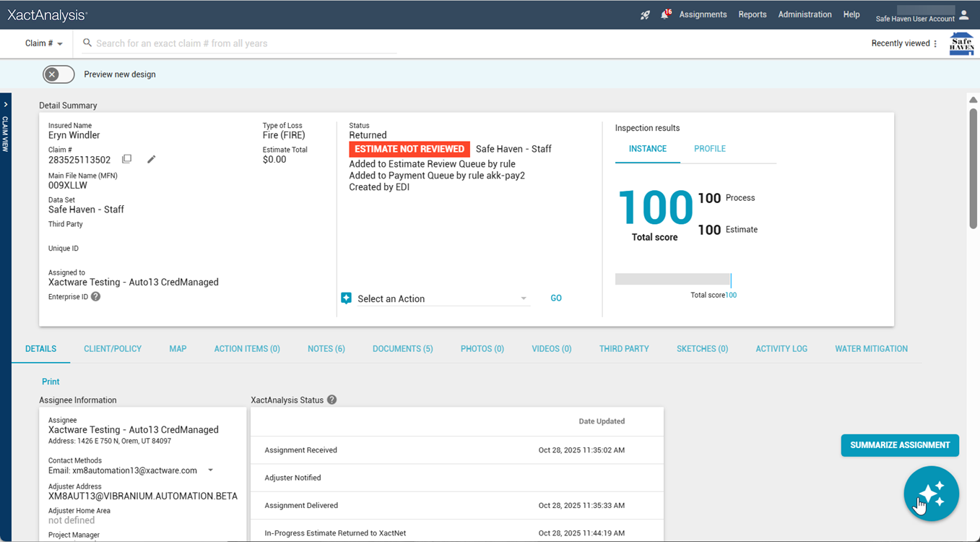Switch to the Water Mitigation tab

pos(871,349)
